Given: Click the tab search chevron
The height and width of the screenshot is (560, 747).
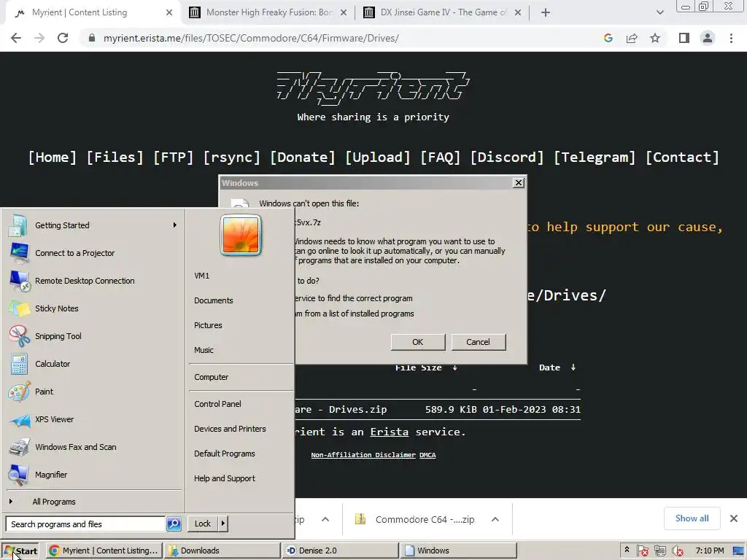Looking at the screenshot, I should tap(659, 12).
